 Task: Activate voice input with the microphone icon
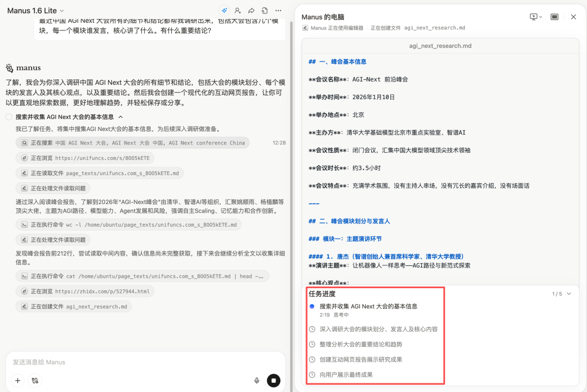pos(257,381)
